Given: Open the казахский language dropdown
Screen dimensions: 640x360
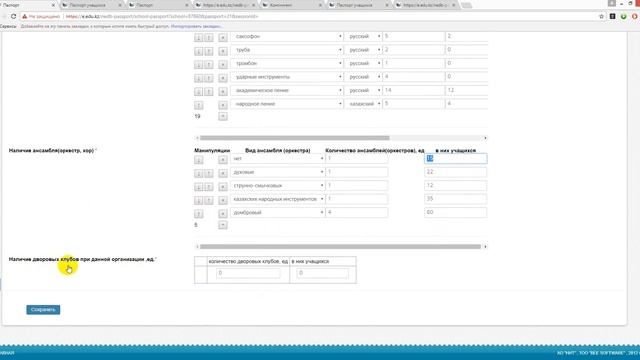Looking at the screenshot, I should [363, 104].
